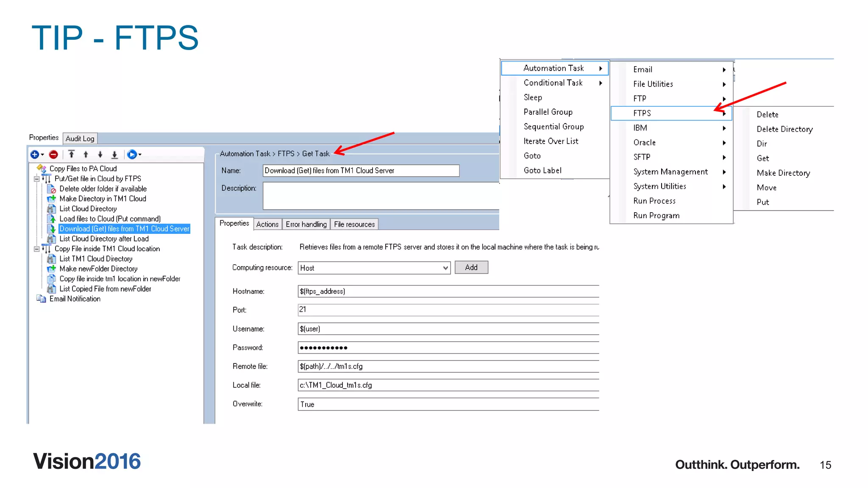Click the Email Notification task icon
Screen dimensions: 868x488
pyautogui.click(x=41, y=299)
